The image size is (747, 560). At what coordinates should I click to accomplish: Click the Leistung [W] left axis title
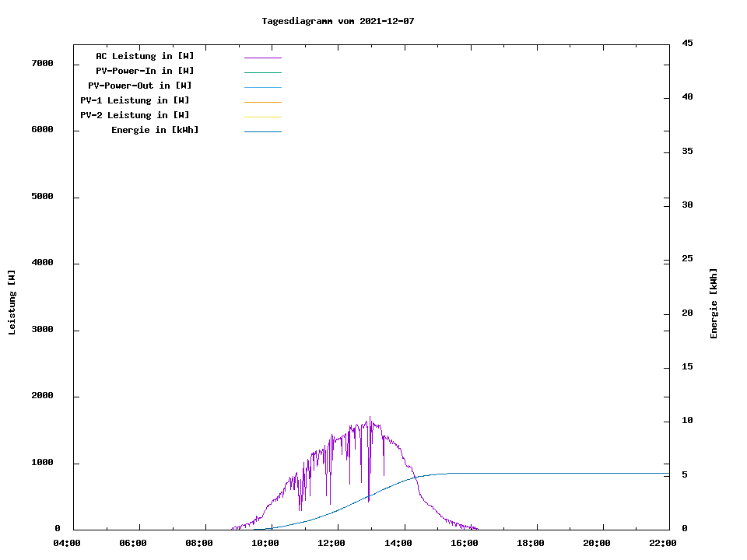pos(12,303)
